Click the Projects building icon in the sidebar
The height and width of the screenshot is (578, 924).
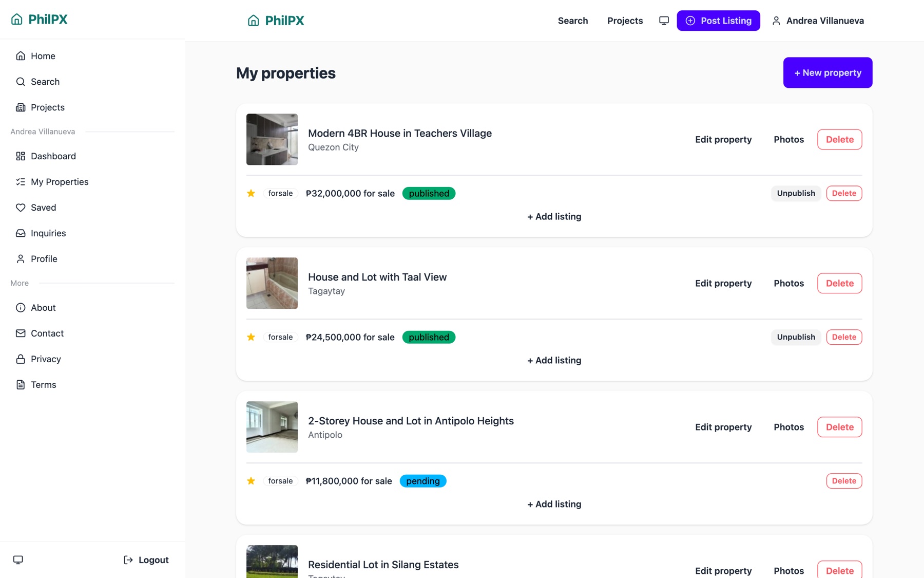(21, 107)
